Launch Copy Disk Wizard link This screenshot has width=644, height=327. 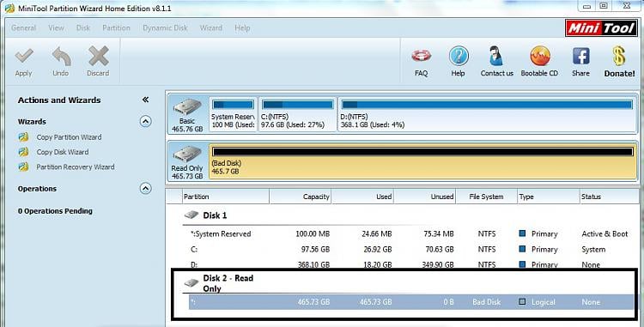click(63, 152)
